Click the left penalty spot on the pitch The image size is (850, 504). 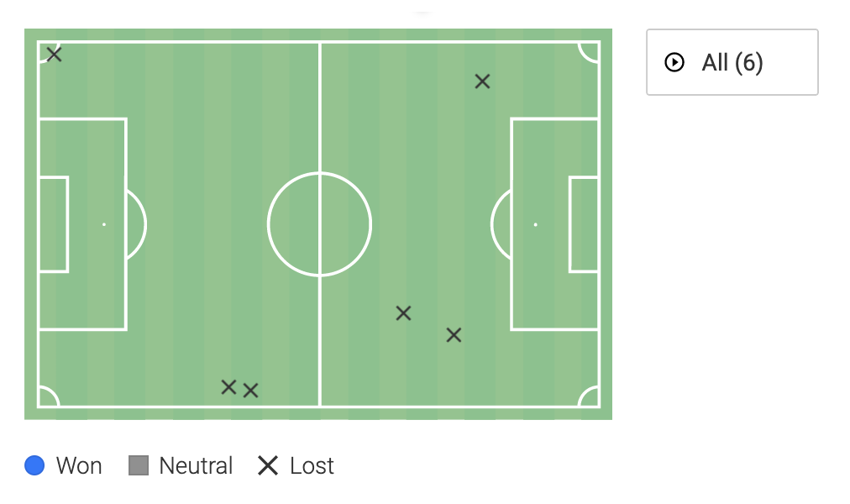[104, 224]
